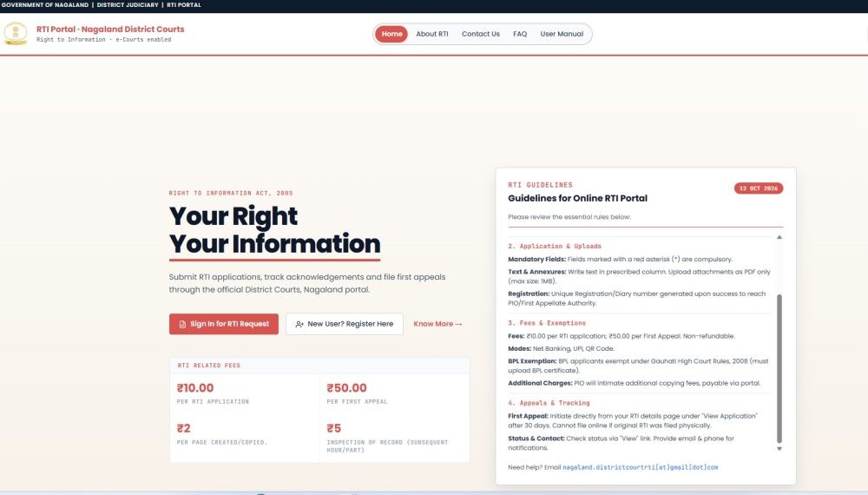The width and height of the screenshot is (868, 495).
Task: Click the scroll up arrow in guidelines panel
Action: (x=779, y=237)
